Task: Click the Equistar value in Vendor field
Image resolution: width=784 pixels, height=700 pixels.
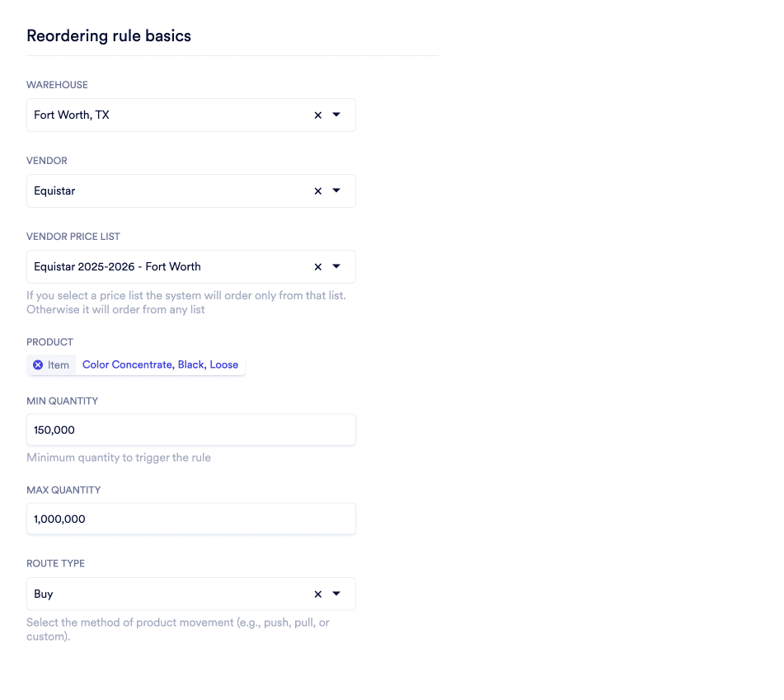Action: tap(54, 191)
